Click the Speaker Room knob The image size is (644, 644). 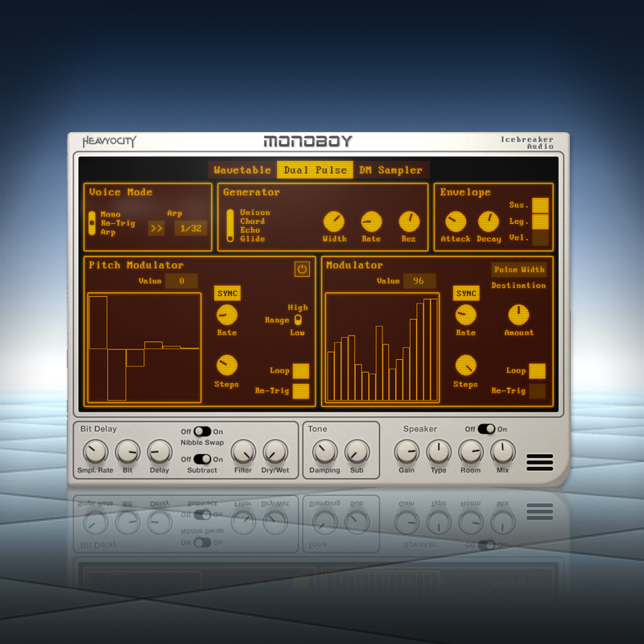[x=471, y=452]
